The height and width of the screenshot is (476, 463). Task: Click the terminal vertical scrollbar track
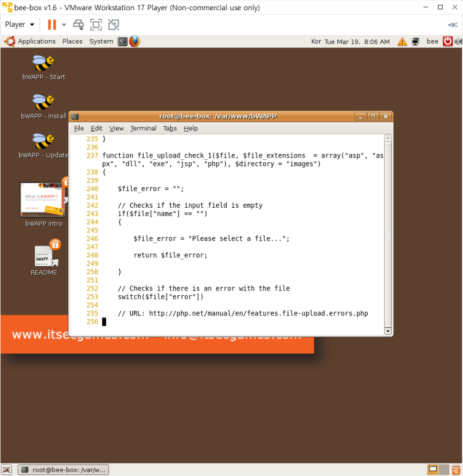(388, 234)
